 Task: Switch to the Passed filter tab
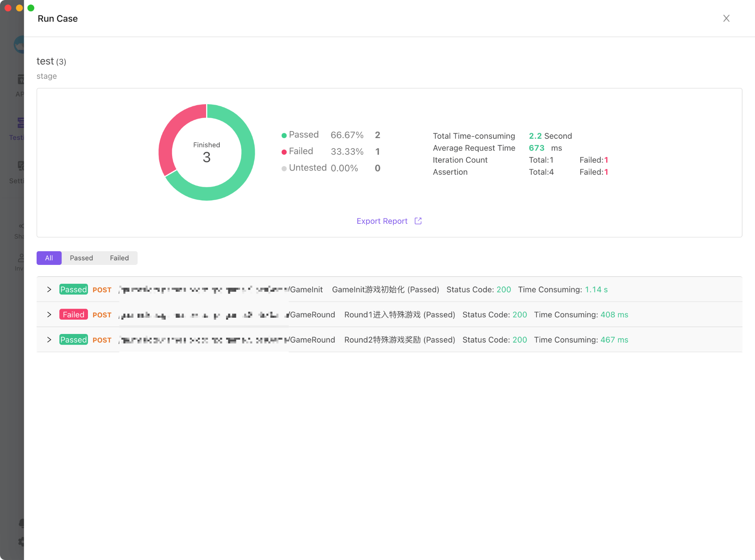point(81,258)
